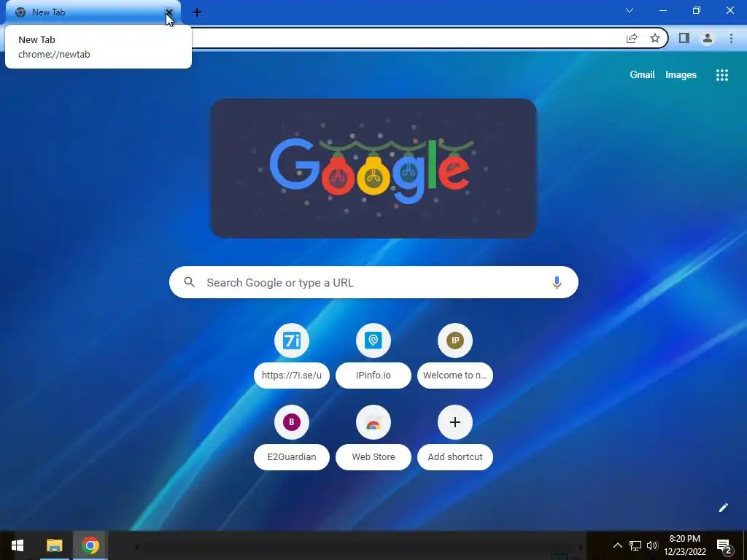Click the Chrome taskbar icon
The width and height of the screenshot is (747, 560).
click(x=90, y=545)
